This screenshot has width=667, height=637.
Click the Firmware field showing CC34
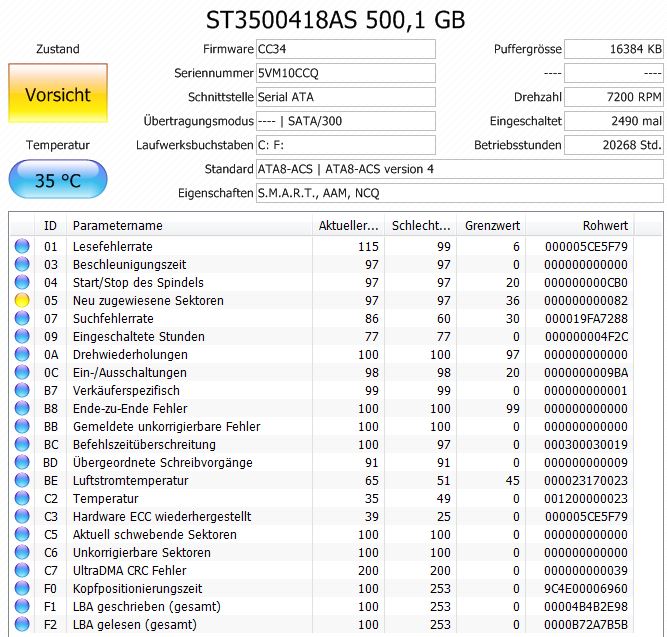click(x=345, y=49)
